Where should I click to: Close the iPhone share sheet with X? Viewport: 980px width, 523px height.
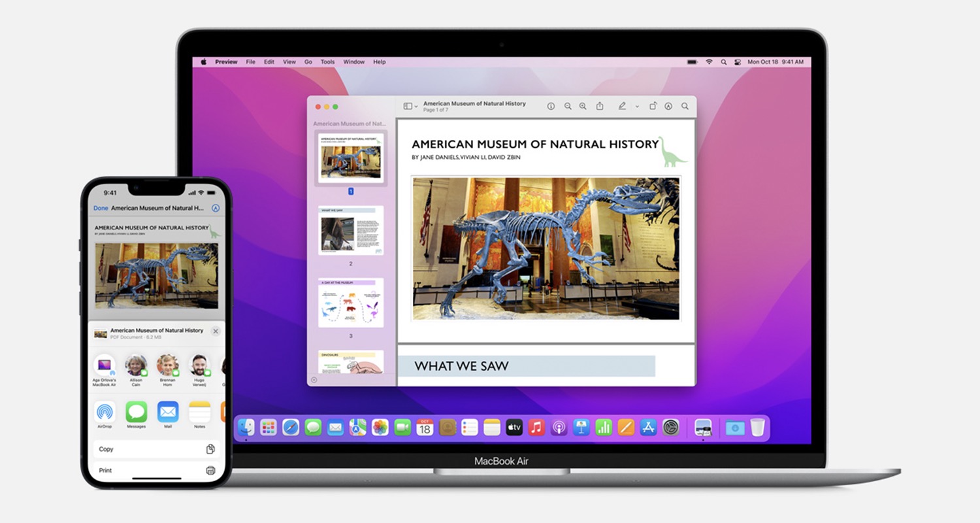pos(216,331)
